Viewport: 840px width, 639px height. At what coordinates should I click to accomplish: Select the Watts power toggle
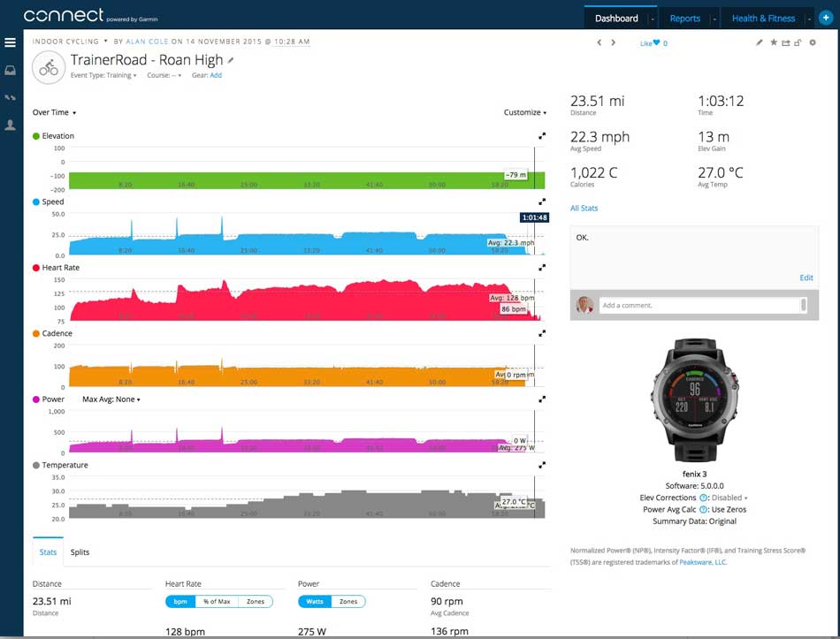pyautogui.click(x=315, y=602)
